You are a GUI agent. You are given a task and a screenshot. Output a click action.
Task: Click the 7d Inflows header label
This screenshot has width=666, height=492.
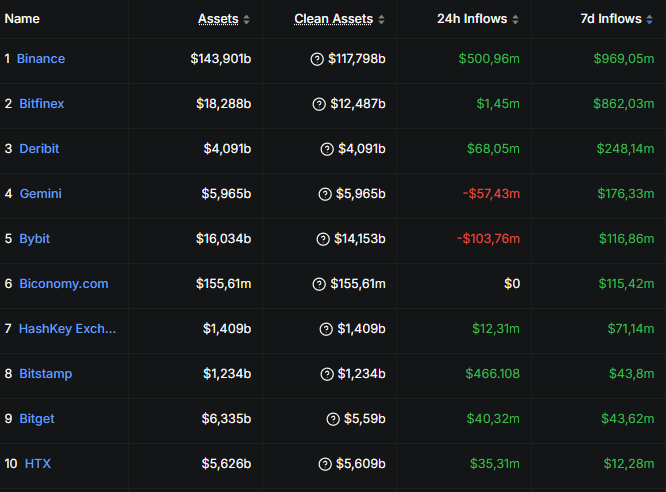(611, 19)
